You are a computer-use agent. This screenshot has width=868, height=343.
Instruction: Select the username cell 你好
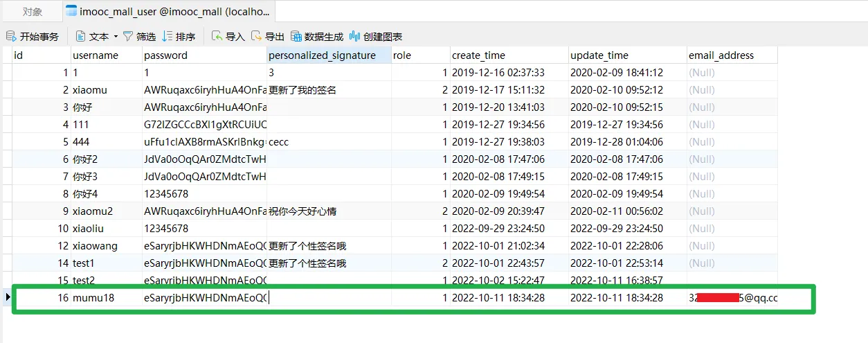pyautogui.click(x=107, y=107)
